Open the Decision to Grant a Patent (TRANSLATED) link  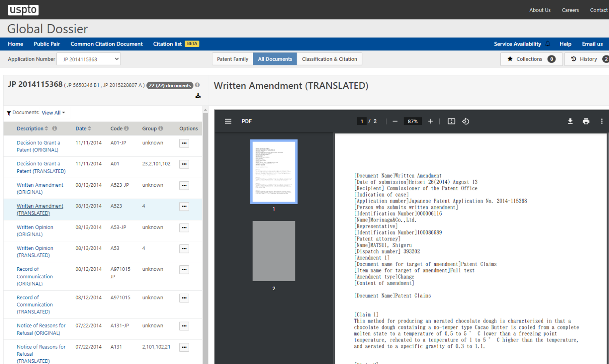[41, 167]
